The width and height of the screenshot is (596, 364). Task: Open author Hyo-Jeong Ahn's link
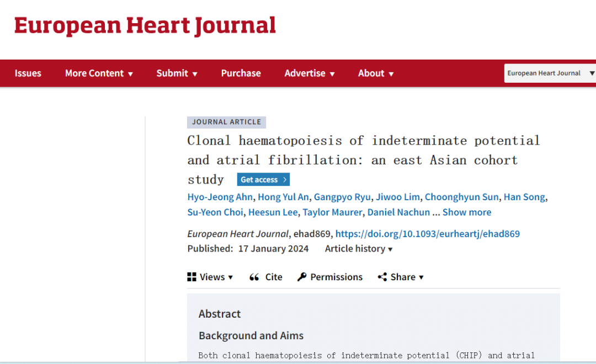click(220, 197)
